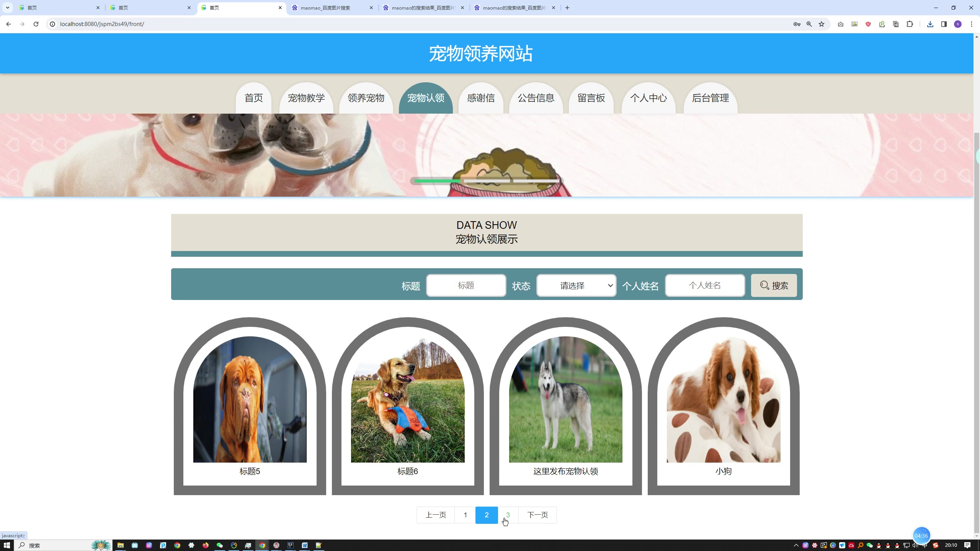The image size is (980, 551).
Task: Close the maomao_百度图片搜索 tab
Action: tap(371, 8)
